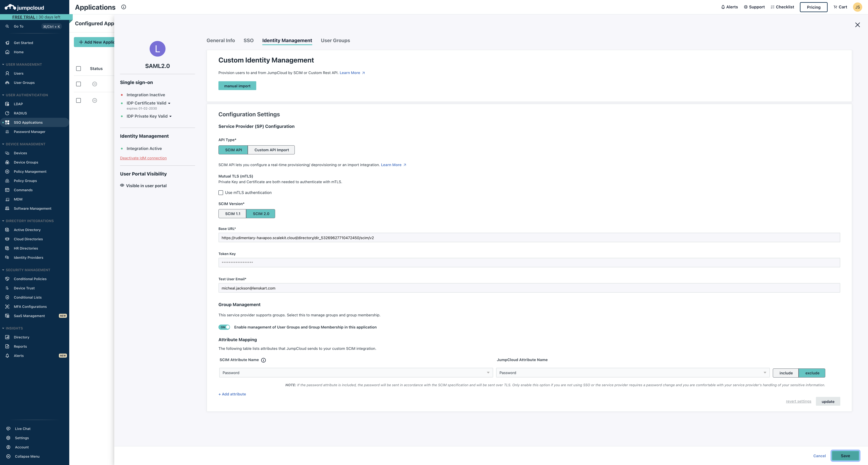Image resolution: width=868 pixels, height=465 pixels.
Task: Tick the select-all checkbox beside Status
Action: pyautogui.click(x=78, y=68)
